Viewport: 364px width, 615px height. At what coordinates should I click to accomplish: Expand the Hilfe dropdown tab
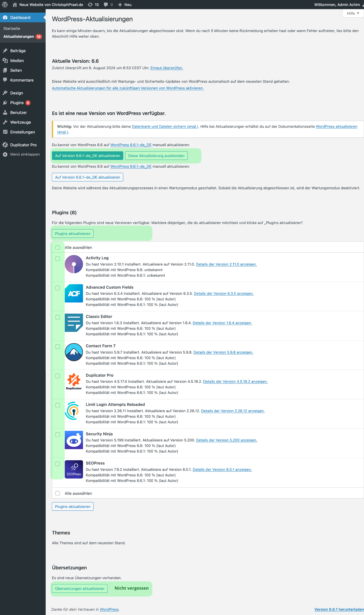(353, 13)
